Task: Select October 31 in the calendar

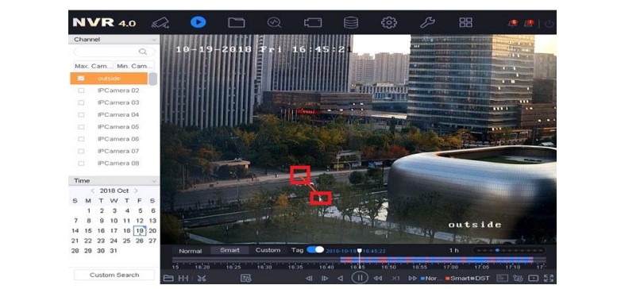Action: click(114, 251)
